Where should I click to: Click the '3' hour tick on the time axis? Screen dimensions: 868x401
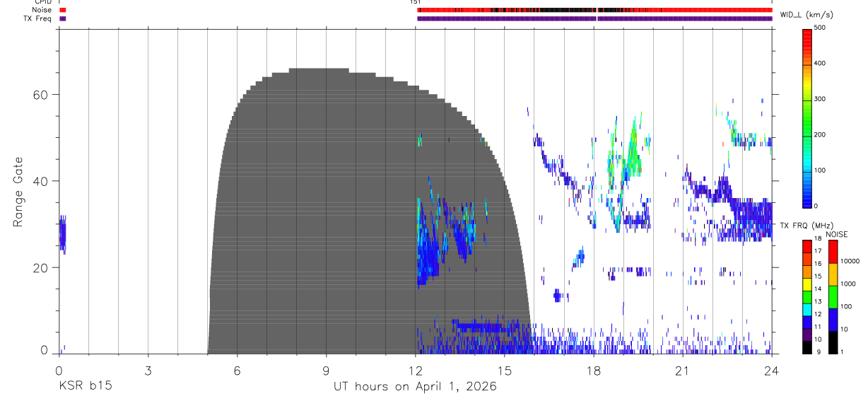coord(148,370)
